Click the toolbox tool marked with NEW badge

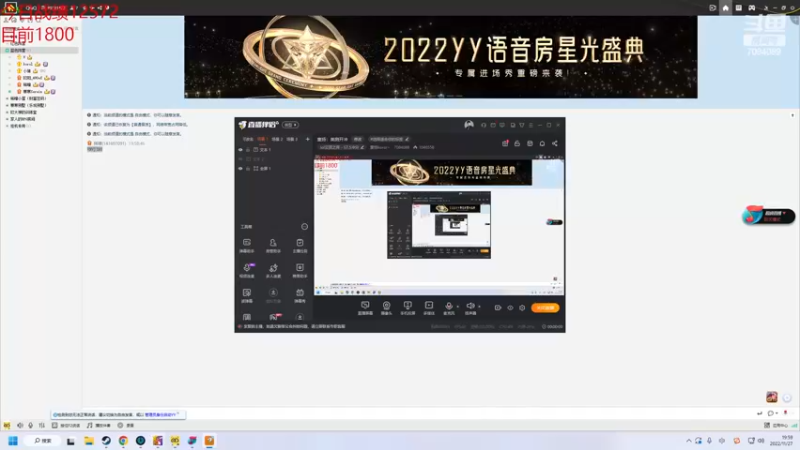(x=247, y=270)
